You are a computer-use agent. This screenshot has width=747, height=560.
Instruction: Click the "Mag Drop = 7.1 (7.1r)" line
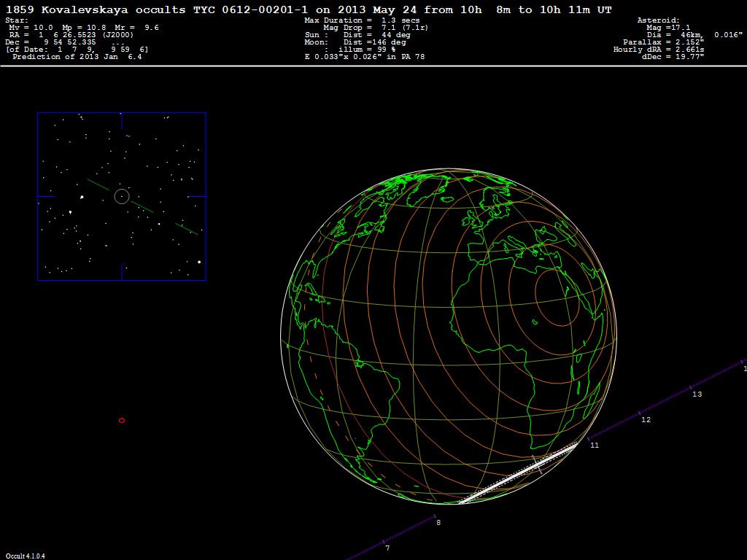(376, 28)
